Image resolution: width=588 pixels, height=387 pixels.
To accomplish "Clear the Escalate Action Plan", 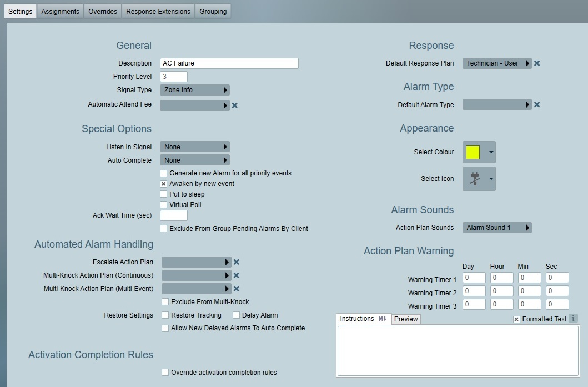I will pos(236,262).
